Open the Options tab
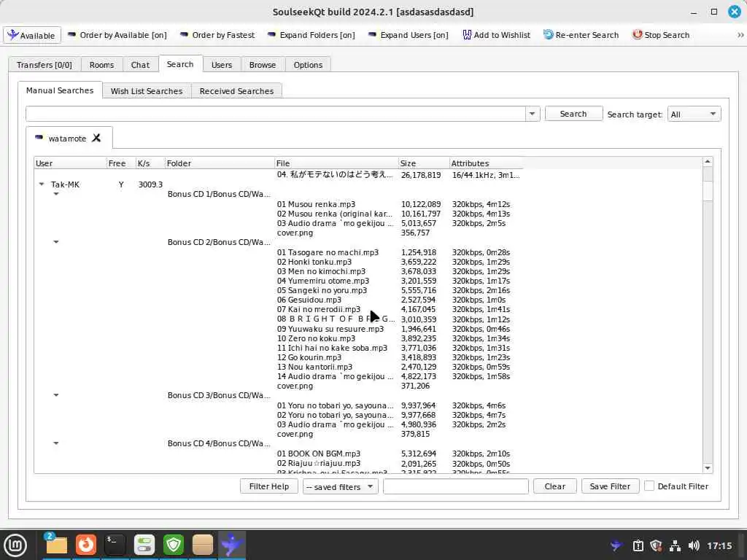The width and height of the screenshot is (747, 560). coord(308,65)
